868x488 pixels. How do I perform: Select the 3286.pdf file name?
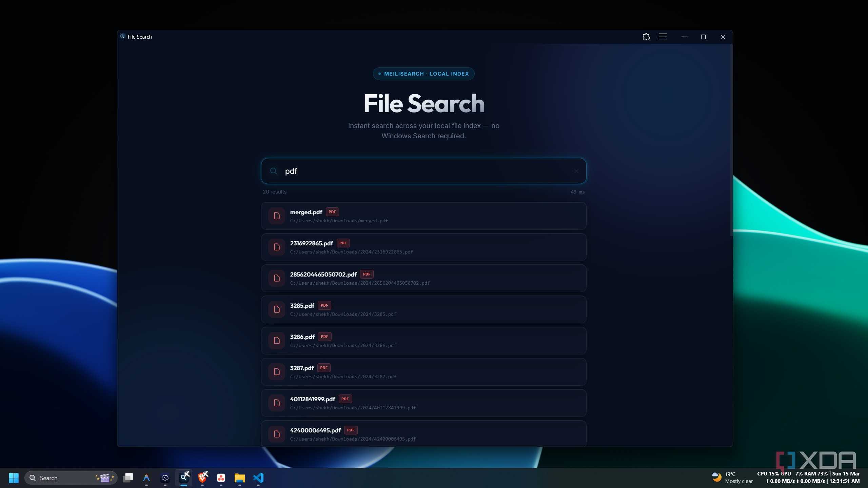(x=302, y=337)
